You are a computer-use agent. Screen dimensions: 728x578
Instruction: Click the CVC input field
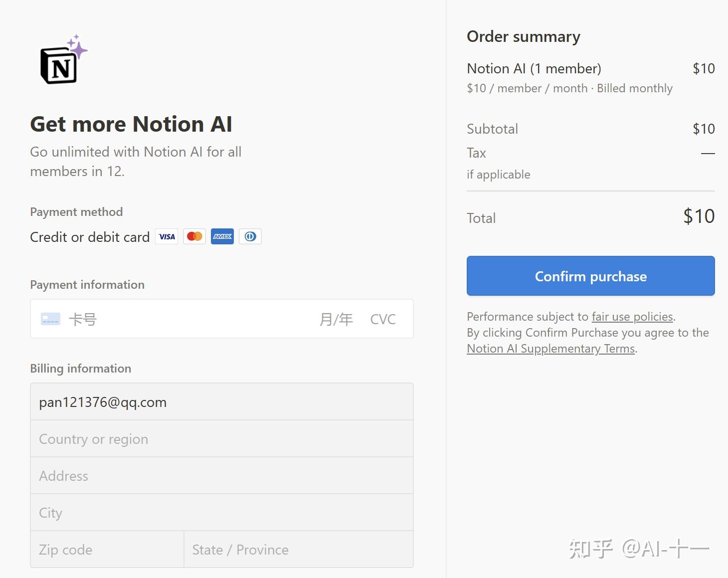pyautogui.click(x=383, y=319)
